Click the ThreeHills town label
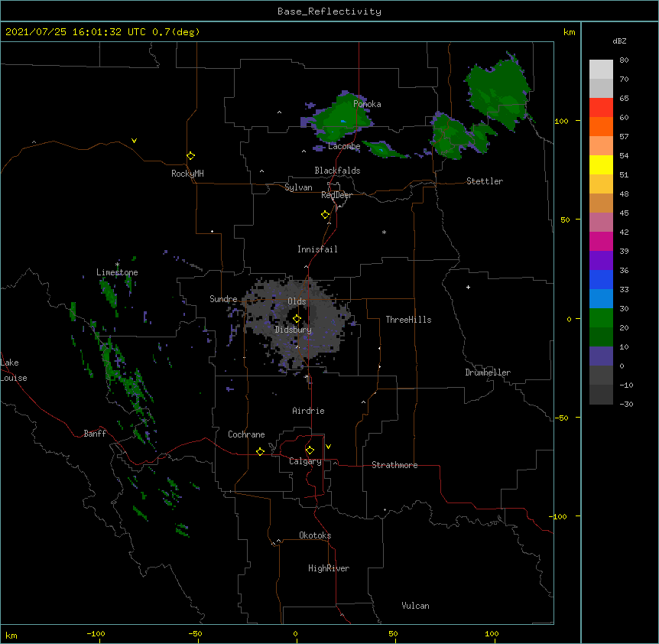Viewport: 659px width, 644px height. (408, 320)
